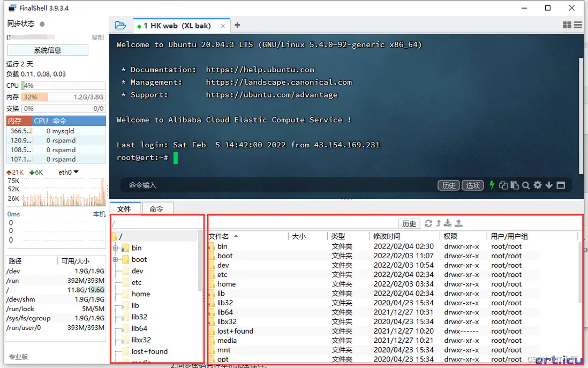588x368 pixels.
Task: Open terminal command 历史 button
Action: pos(449,185)
